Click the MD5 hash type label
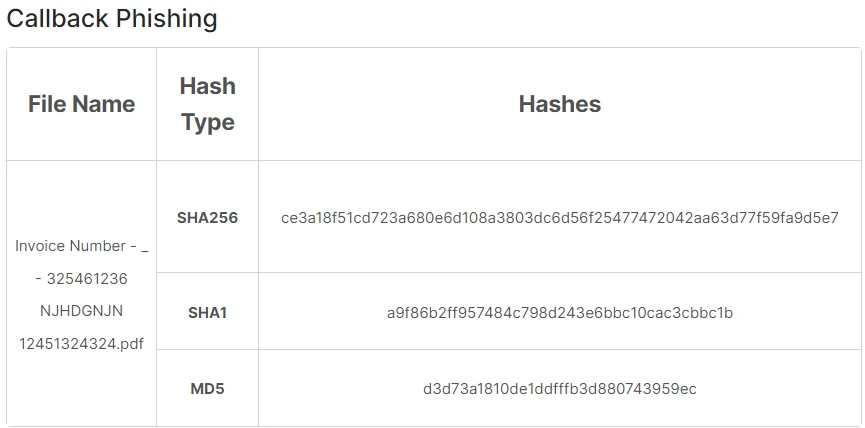The image size is (865, 428). 207,388
